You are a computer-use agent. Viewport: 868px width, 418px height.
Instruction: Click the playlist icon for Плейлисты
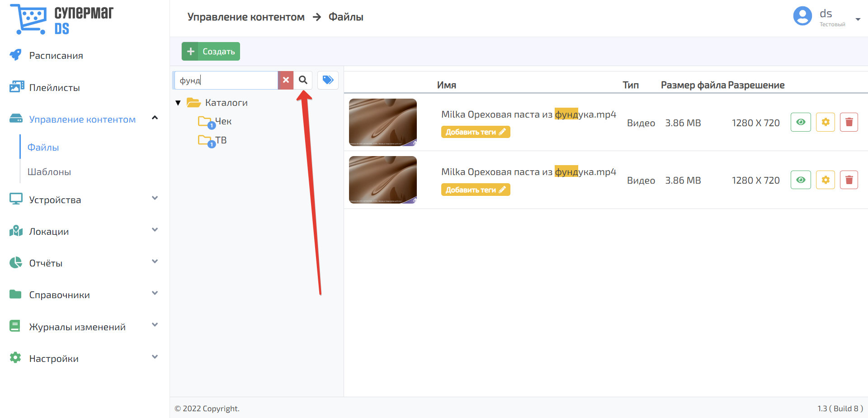[17, 86]
